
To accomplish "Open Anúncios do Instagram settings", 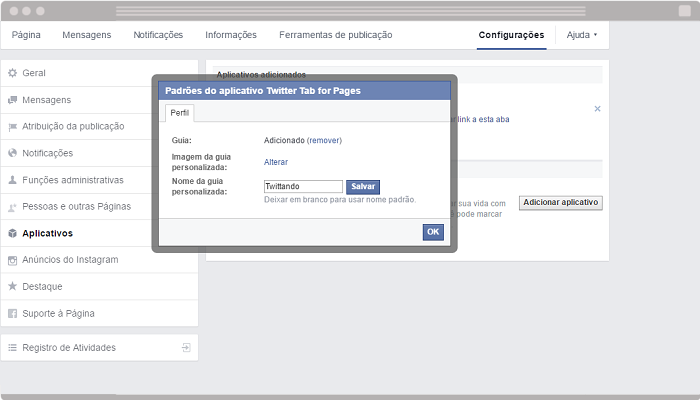I will (x=99, y=260).
